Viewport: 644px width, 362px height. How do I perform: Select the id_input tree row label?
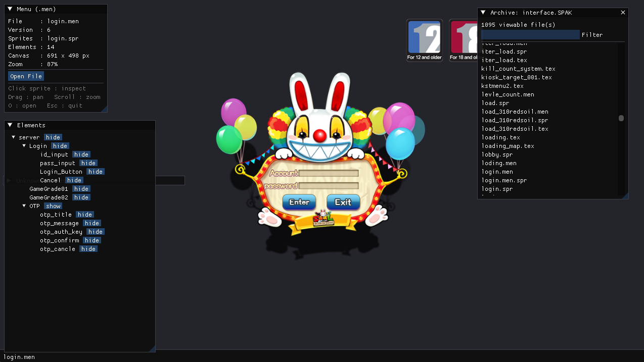click(x=54, y=154)
